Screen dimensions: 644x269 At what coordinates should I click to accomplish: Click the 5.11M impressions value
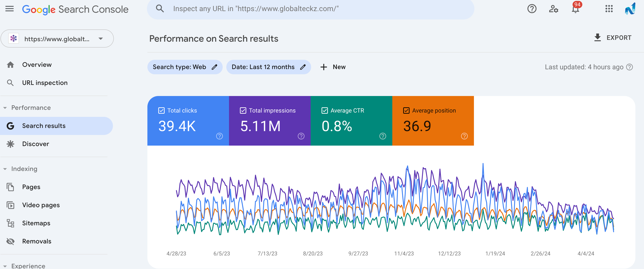(x=260, y=126)
